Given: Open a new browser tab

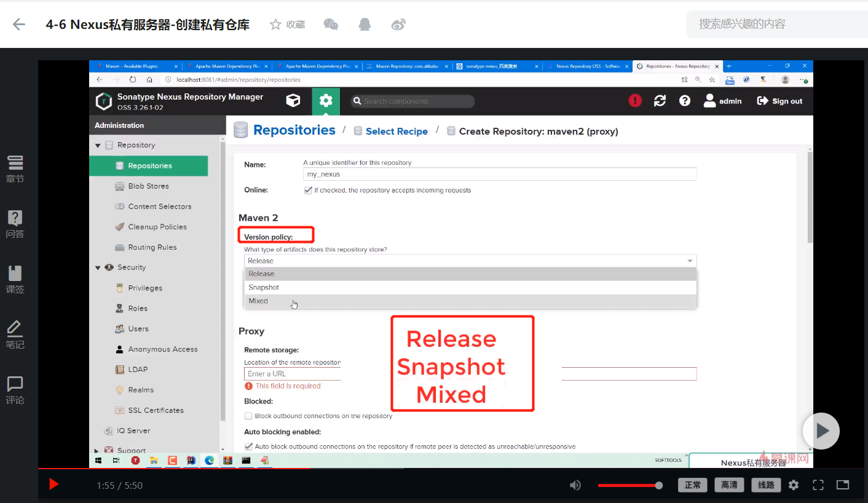Looking at the screenshot, I should click(730, 66).
